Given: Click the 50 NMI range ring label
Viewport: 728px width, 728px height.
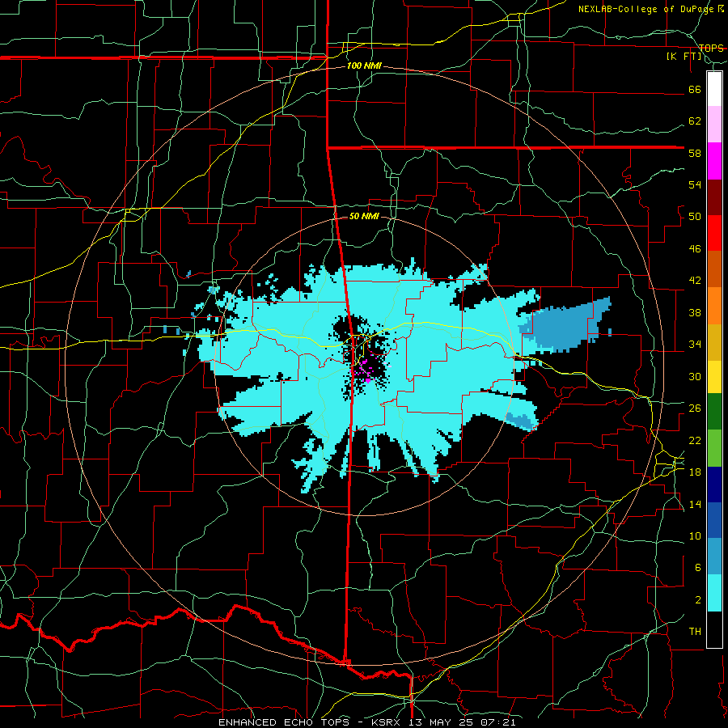Looking at the screenshot, I should click(364, 216).
